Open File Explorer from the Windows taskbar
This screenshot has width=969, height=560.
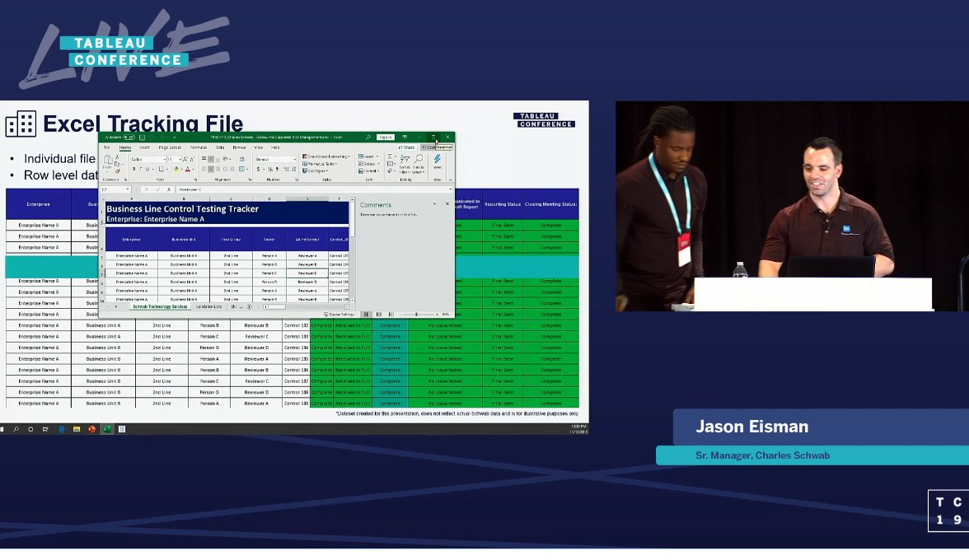click(x=77, y=428)
